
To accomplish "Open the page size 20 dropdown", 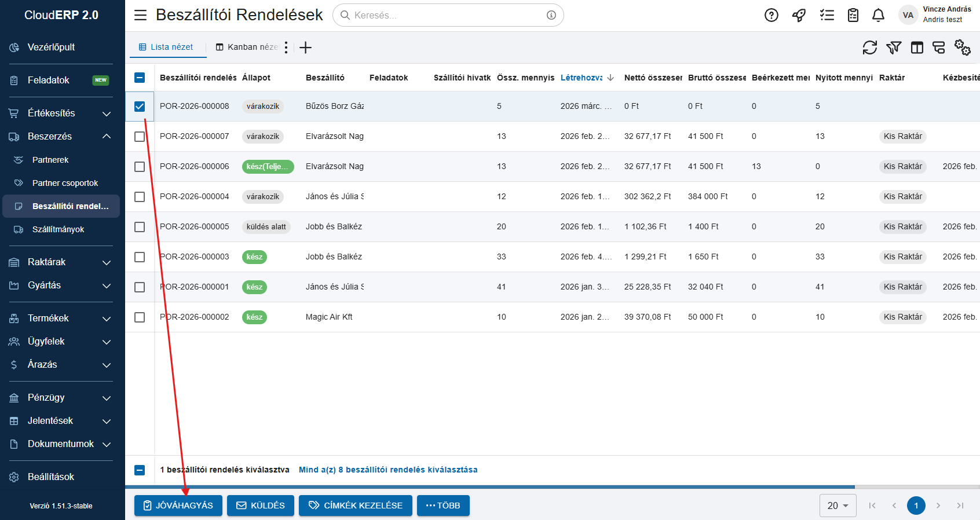I will tap(838, 506).
